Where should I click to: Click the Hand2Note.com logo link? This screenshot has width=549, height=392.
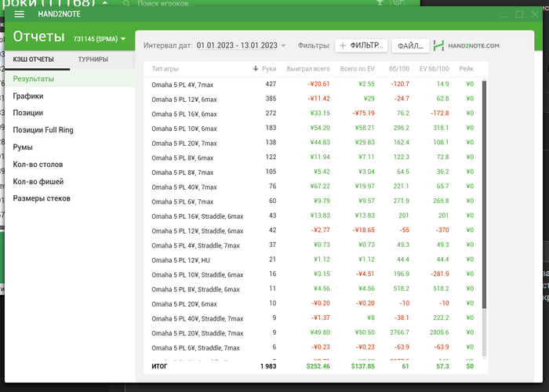pyautogui.click(x=467, y=45)
